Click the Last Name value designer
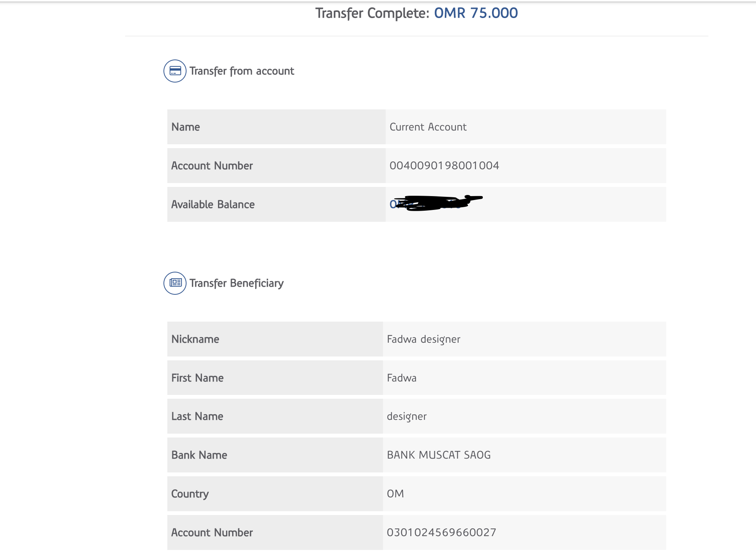Image resolution: width=756 pixels, height=558 pixels. [x=406, y=416]
